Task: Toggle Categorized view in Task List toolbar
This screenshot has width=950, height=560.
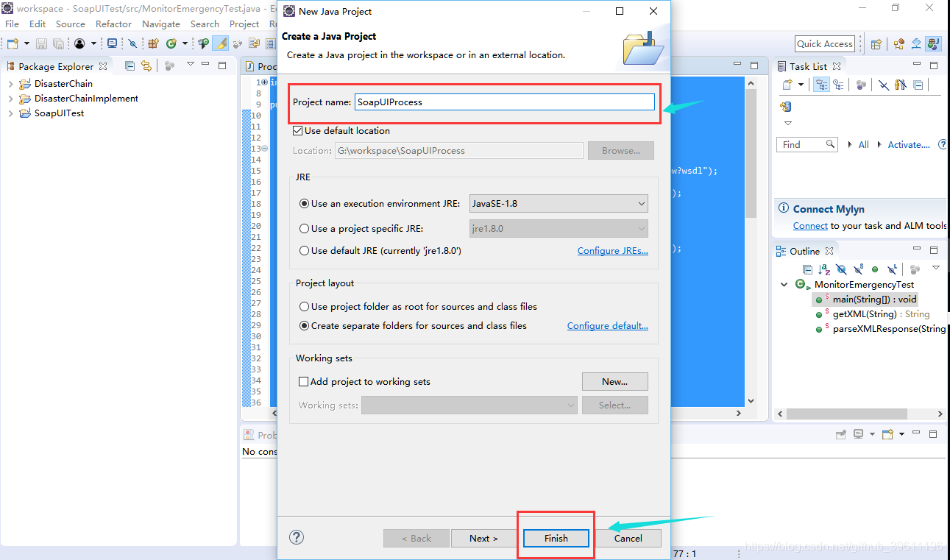Action: pos(821,85)
